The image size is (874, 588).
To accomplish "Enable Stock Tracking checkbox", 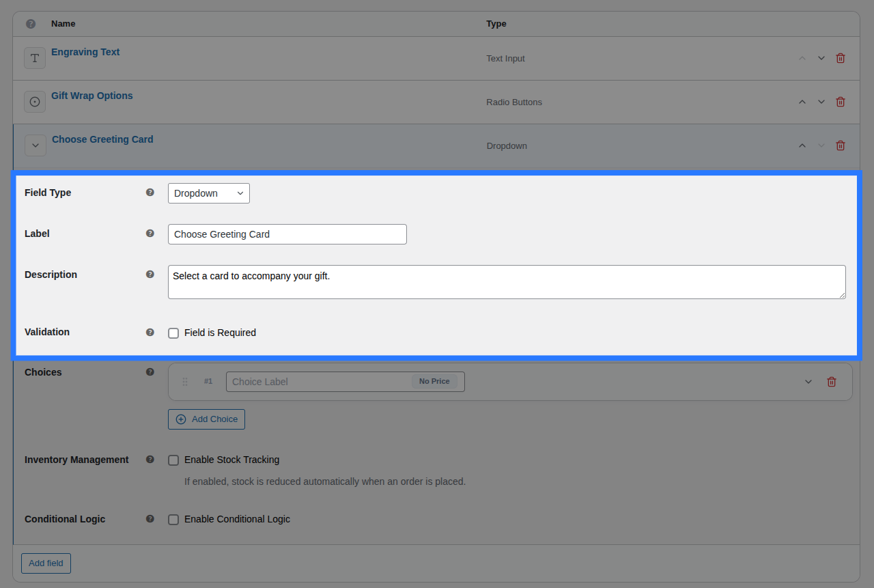I will tap(173, 460).
